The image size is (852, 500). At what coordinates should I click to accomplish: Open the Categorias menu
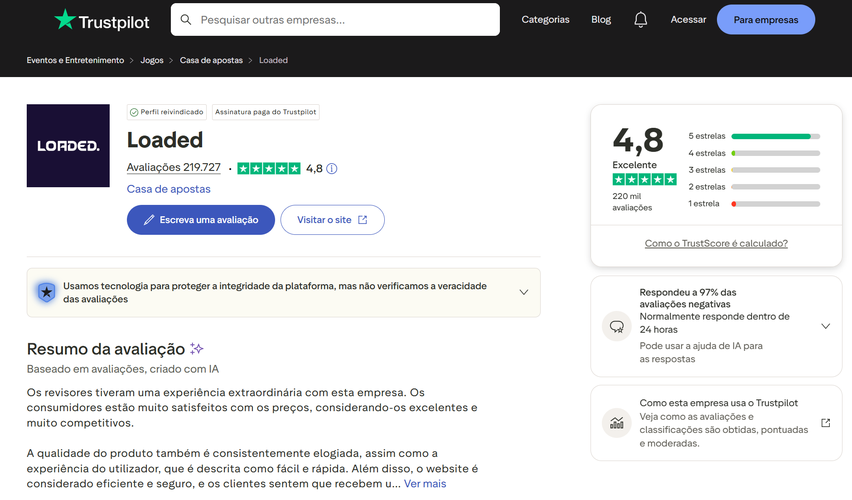tap(546, 20)
